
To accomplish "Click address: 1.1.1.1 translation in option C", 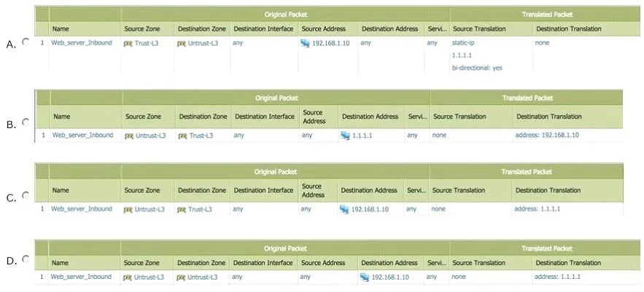I will coord(538,209).
